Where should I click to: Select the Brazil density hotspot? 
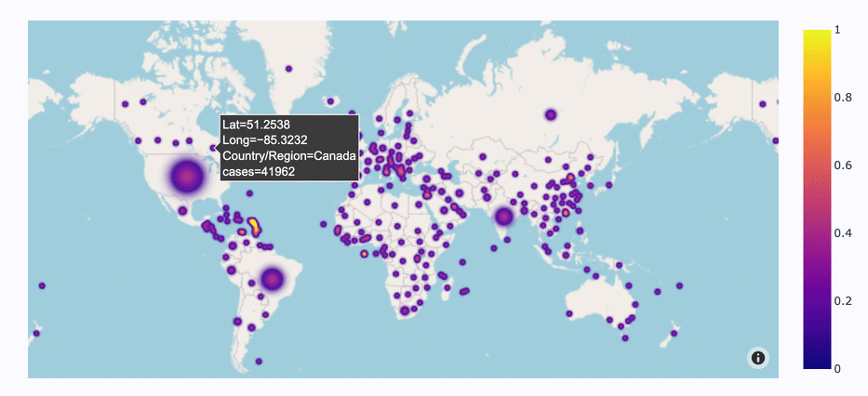(273, 279)
